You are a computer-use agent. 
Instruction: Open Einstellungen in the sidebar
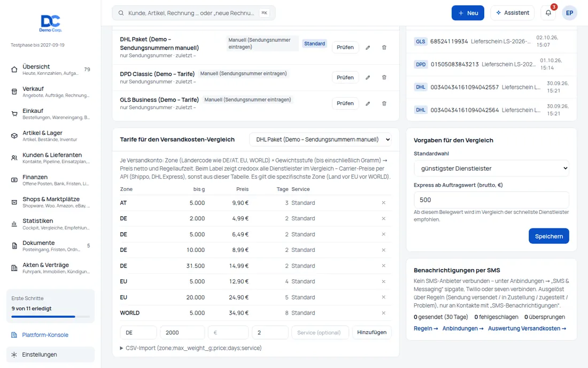[51, 355]
